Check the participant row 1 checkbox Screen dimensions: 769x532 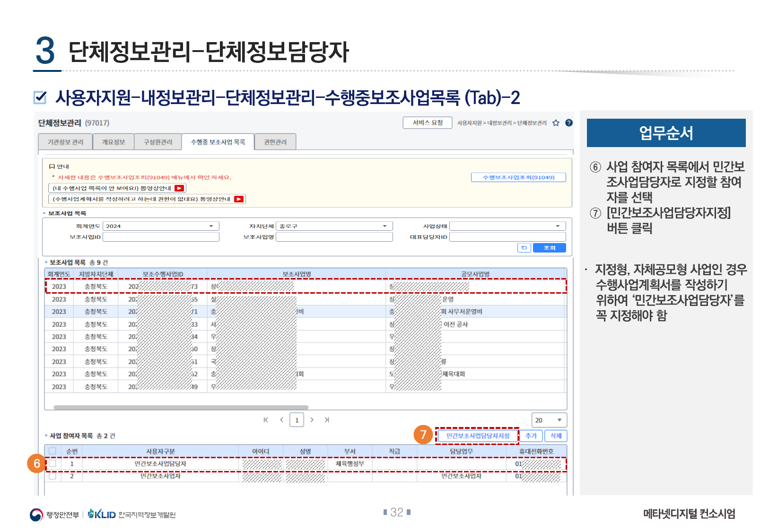(52, 463)
